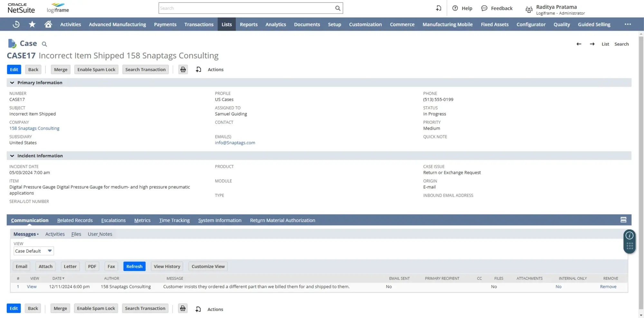Click the Enable Spam Lock button
Screen dimensions: 644x318
(x=96, y=69)
